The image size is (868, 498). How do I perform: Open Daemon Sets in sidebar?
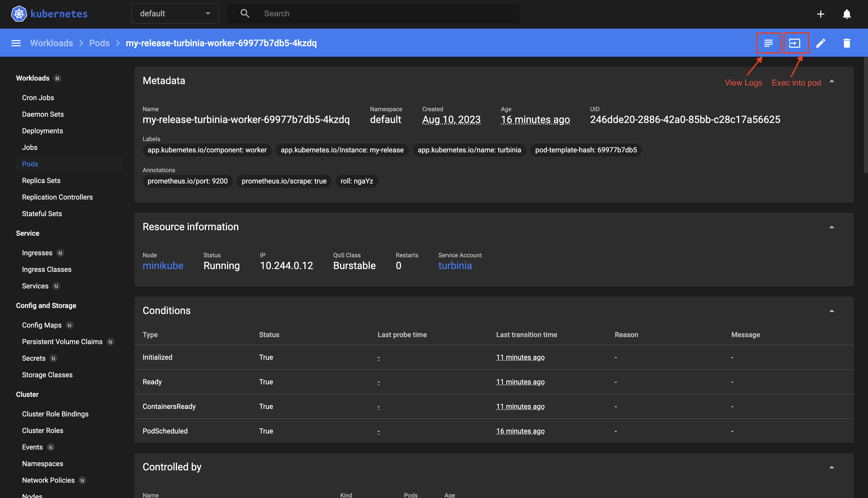click(x=43, y=114)
